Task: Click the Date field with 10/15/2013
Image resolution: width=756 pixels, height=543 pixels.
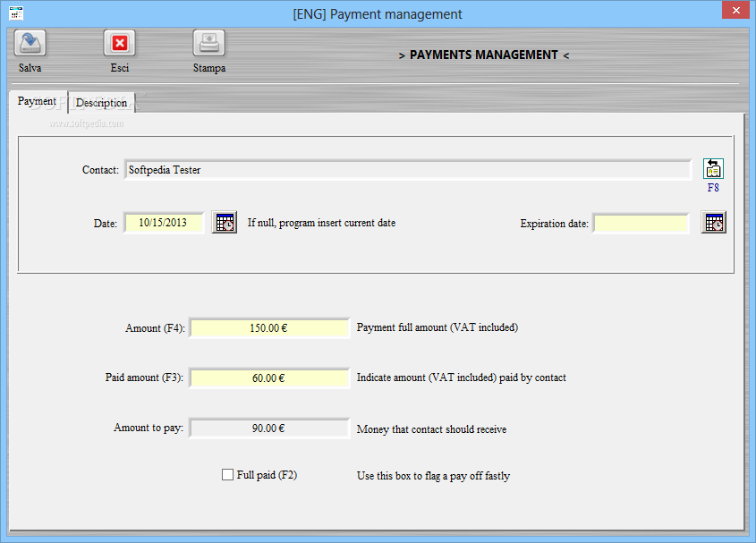Action: tap(164, 223)
